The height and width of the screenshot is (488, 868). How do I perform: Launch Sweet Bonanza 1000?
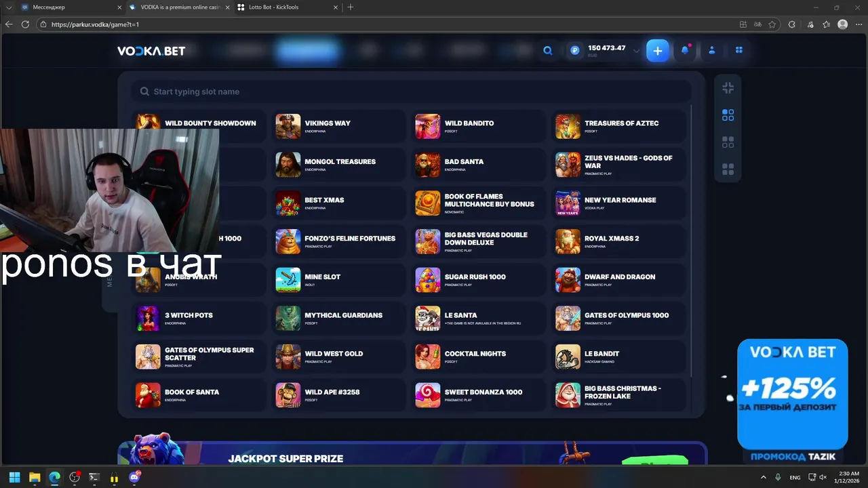tap(478, 395)
